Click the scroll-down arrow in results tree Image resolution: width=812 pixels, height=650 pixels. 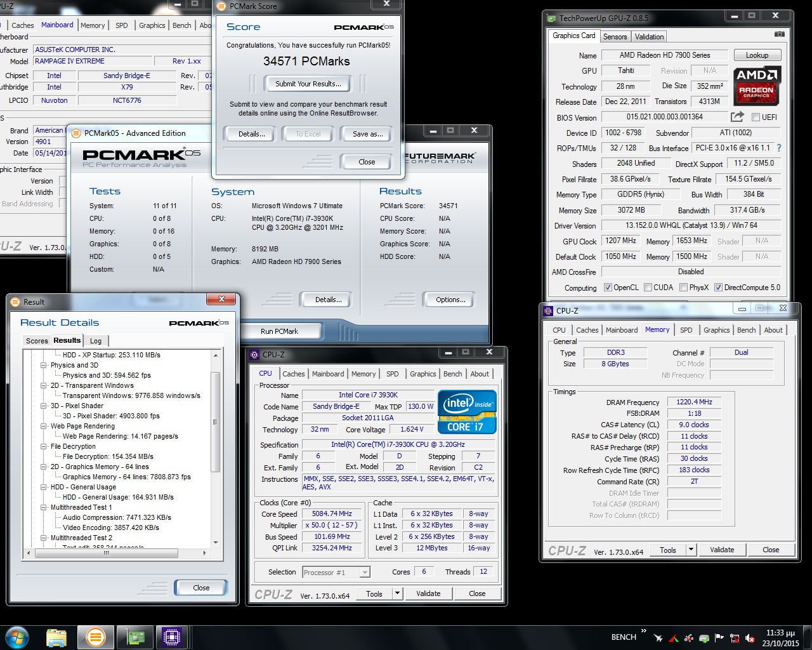[x=216, y=543]
